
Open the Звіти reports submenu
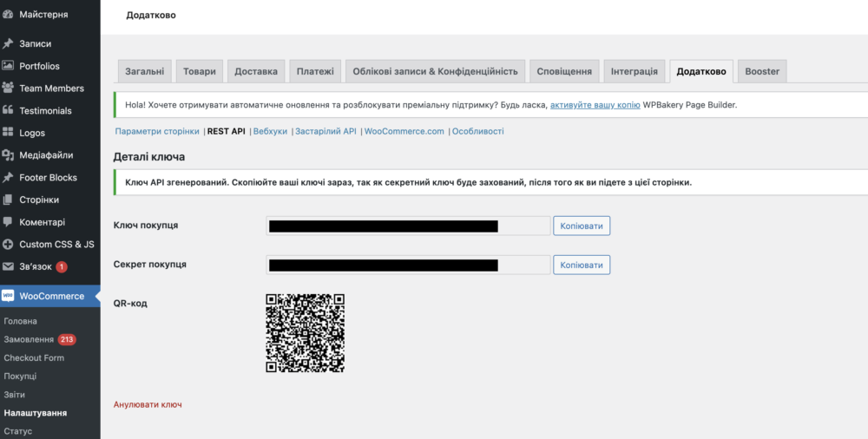15,395
